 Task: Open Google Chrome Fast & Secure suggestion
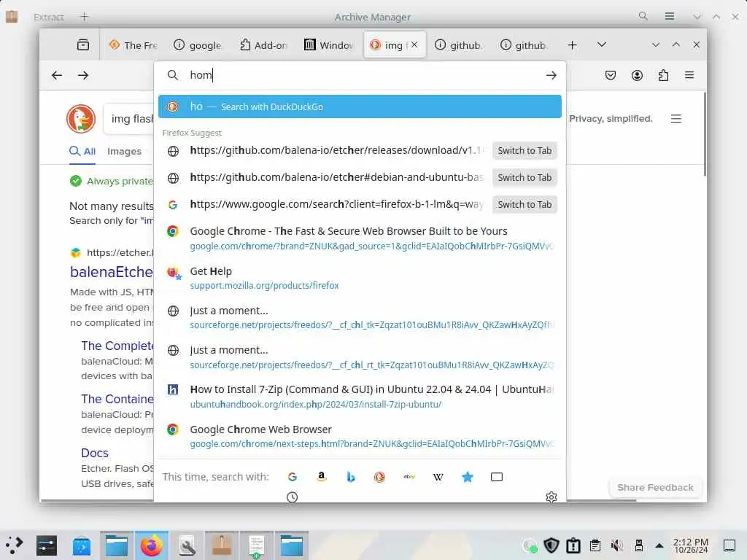click(360, 238)
